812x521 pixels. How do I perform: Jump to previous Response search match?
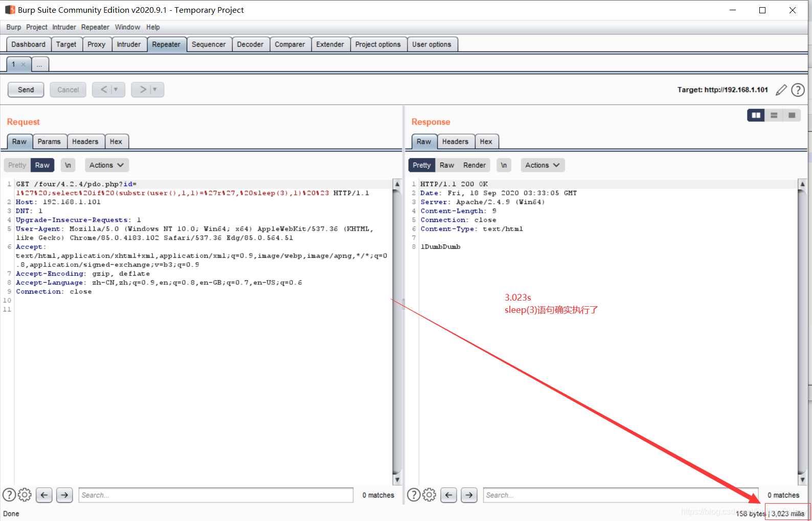point(448,495)
